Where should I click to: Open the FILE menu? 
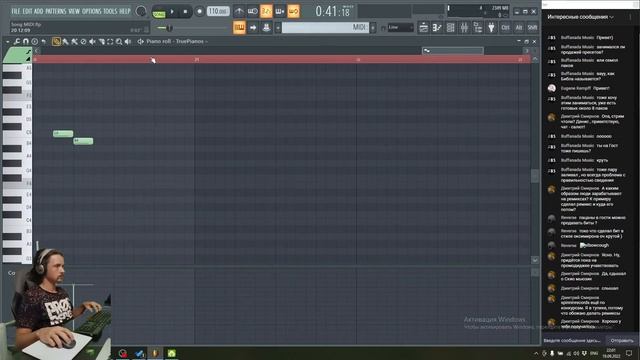coord(16,11)
